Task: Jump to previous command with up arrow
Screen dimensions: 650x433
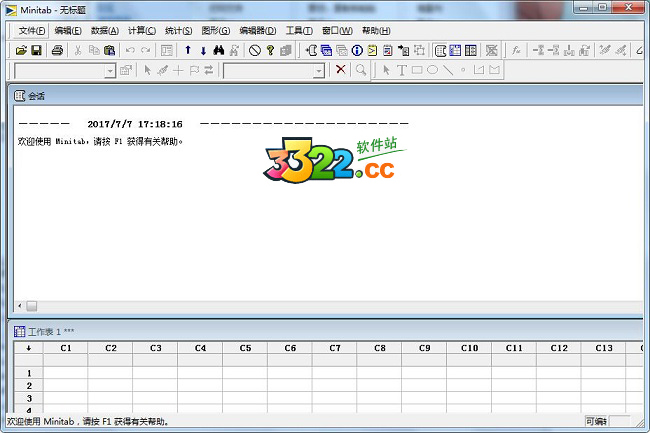Action: 188,51
